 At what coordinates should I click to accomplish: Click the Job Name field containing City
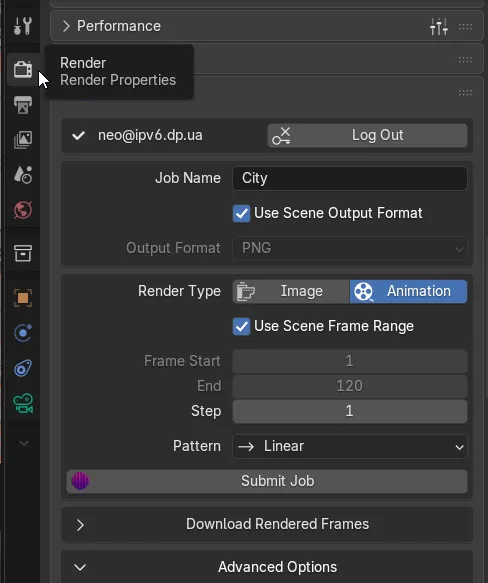coord(350,178)
